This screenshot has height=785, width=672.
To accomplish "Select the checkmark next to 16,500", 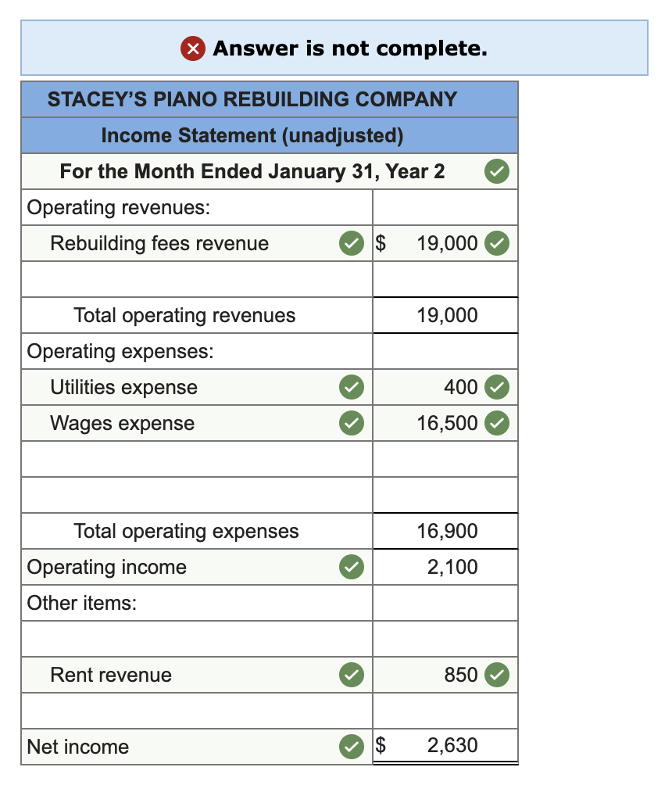I will 497,423.
